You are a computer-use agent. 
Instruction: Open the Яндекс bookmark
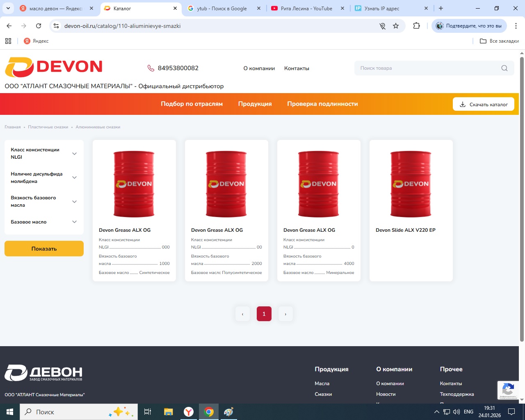[x=36, y=41]
